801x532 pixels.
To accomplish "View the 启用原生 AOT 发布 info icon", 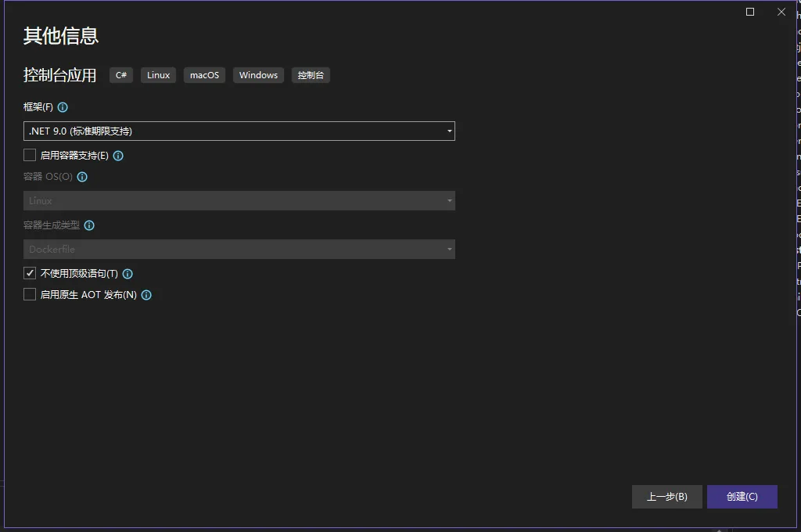I will click(146, 295).
